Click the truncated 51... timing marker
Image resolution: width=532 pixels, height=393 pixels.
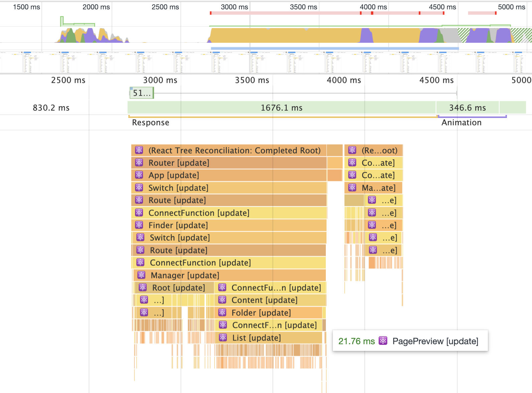tap(142, 93)
